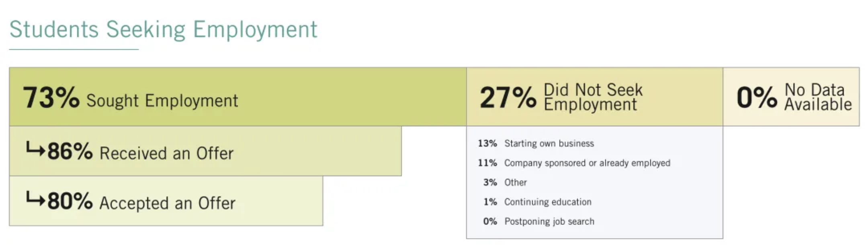Click the teal underline below the heading

click(x=74, y=50)
